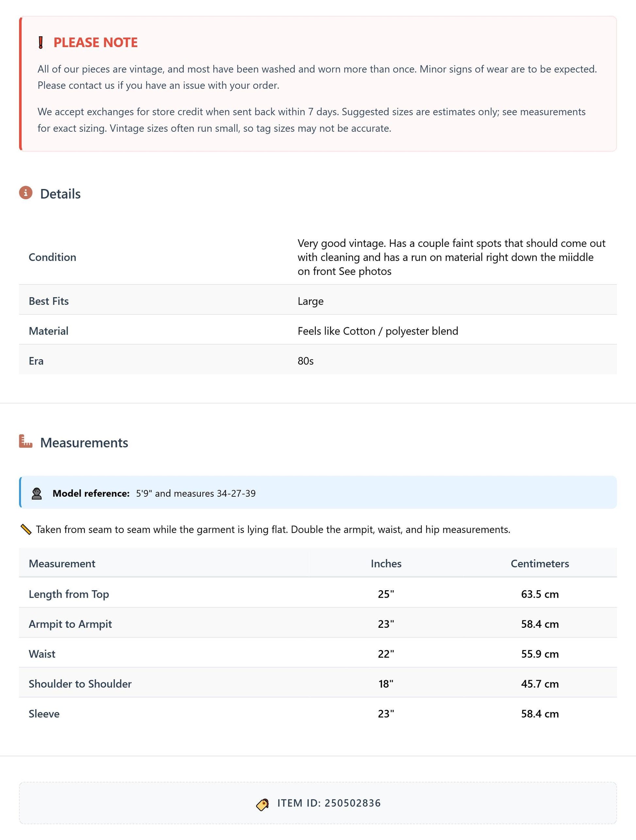This screenshot has height=840, width=636.
Task: Click the PLEASE NOTE heading
Action: [x=96, y=43]
